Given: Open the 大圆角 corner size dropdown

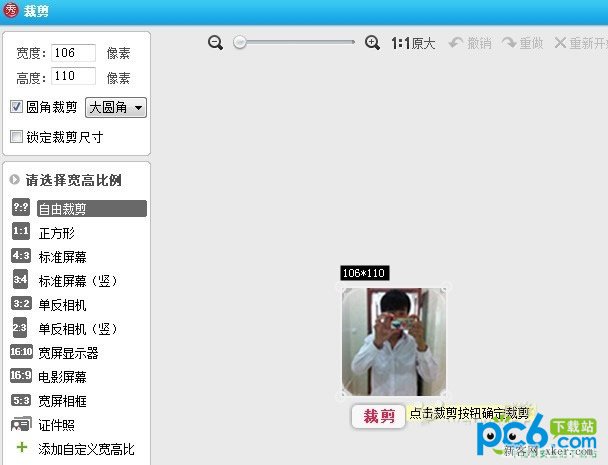Looking at the screenshot, I should [116, 107].
